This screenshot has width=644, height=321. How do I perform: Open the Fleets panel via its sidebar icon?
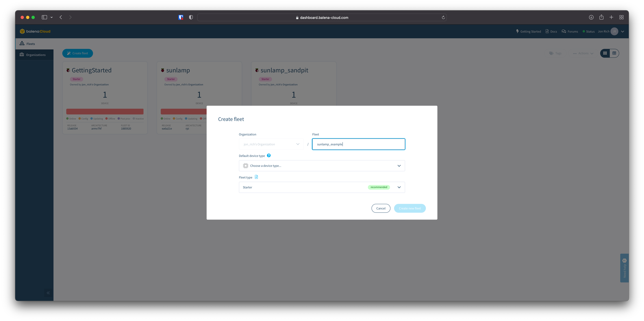coord(22,43)
